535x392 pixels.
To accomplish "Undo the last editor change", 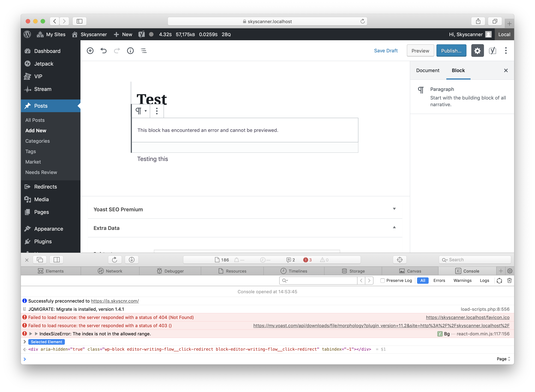I will [103, 51].
